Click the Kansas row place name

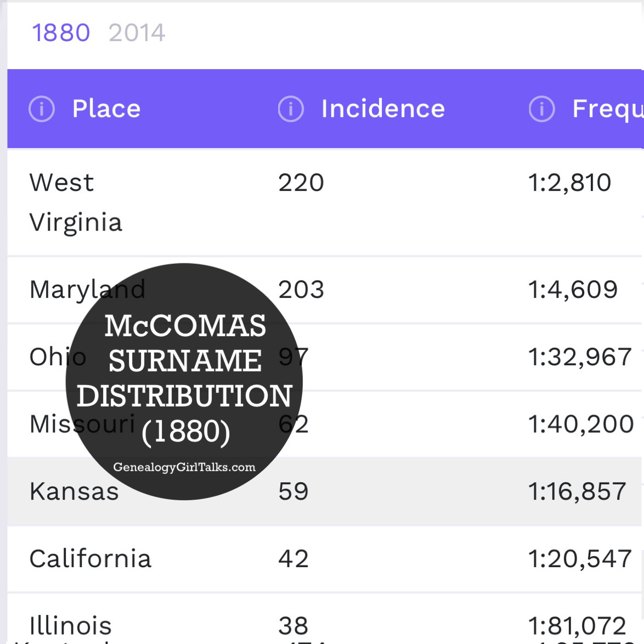[74, 492]
